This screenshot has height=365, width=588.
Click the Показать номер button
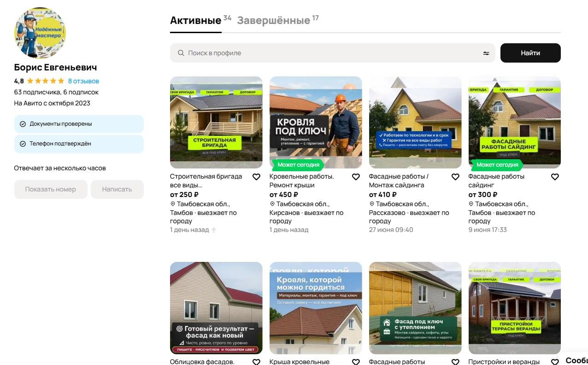coord(51,189)
